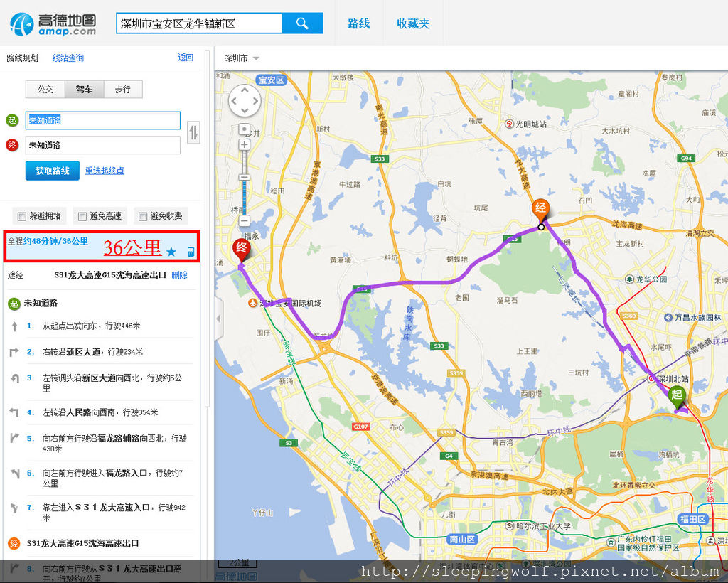This screenshot has width=728, height=583.
Task: Click the 深圳北站 station icon on map
Action: 651,379
